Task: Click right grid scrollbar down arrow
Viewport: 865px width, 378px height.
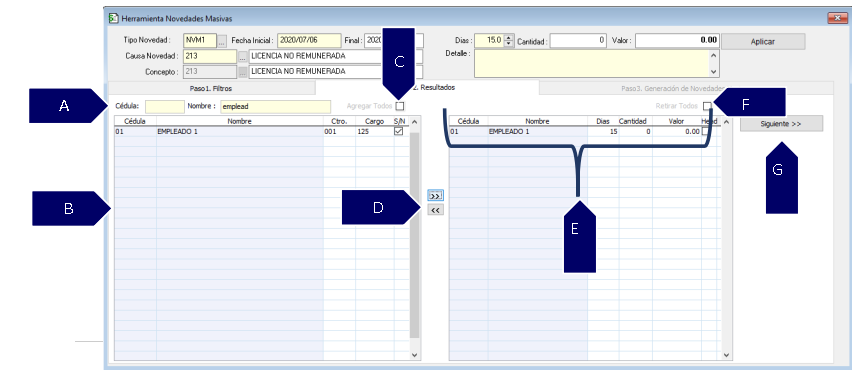Action: tap(727, 355)
